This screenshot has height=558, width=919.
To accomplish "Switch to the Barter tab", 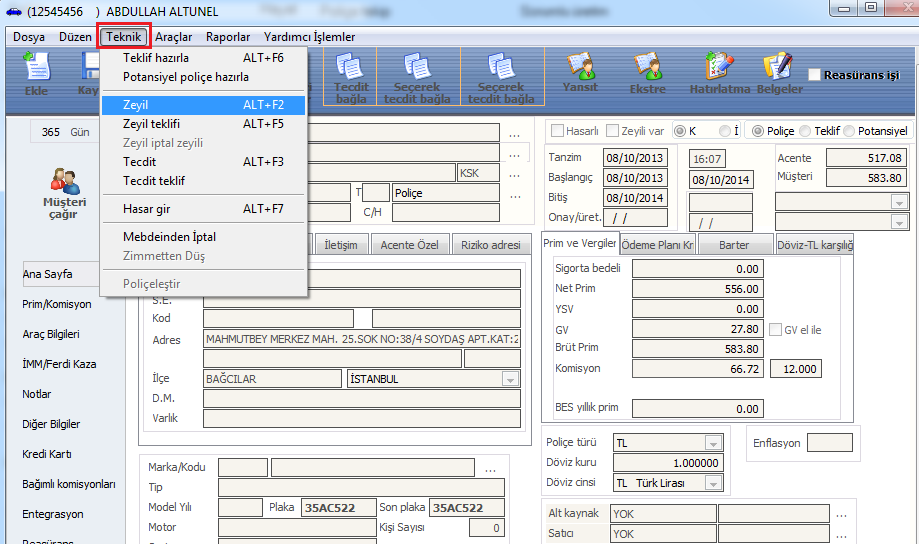I will [x=736, y=245].
